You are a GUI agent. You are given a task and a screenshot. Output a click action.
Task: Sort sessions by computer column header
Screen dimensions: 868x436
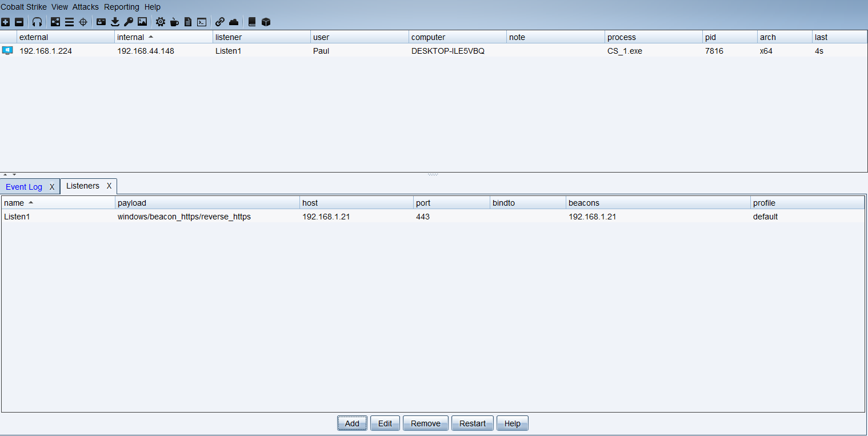(458, 37)
